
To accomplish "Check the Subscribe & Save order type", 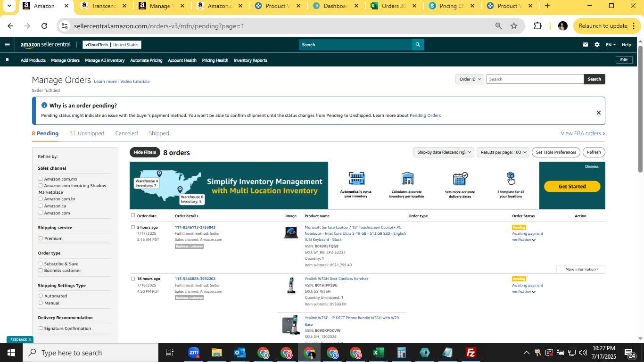I will click(41, 263).
